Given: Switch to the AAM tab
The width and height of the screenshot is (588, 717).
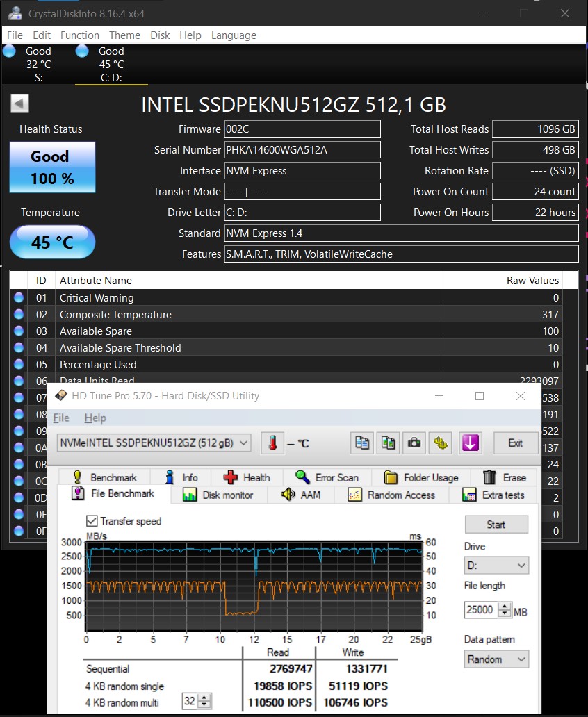Looking at the screenshot, I should point(300,495).
